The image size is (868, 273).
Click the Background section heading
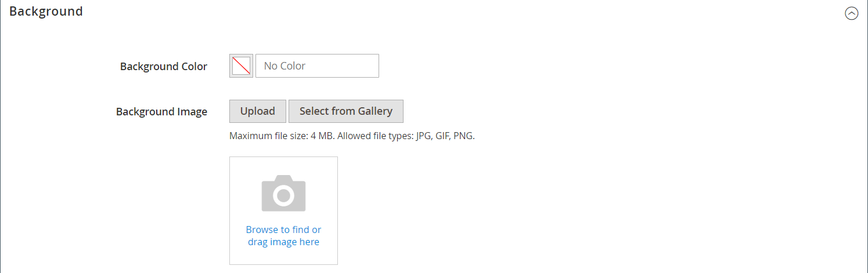[46, 11]
